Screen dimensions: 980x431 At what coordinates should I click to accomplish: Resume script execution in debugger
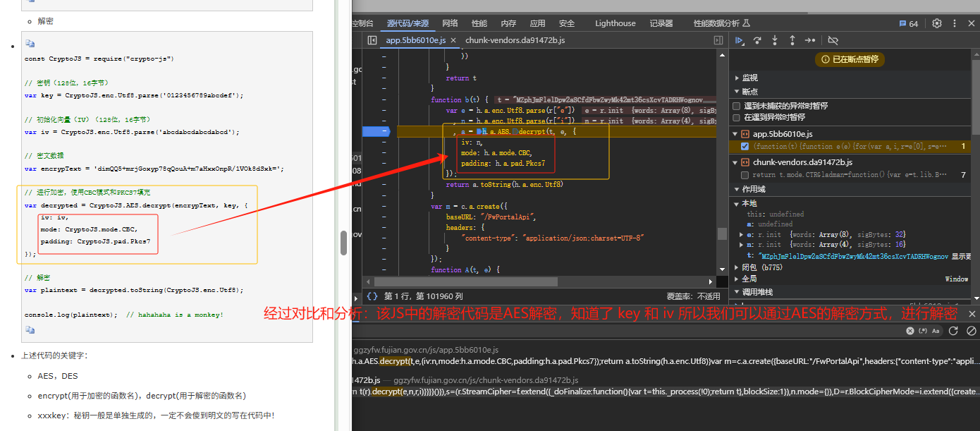pos(740,40)
